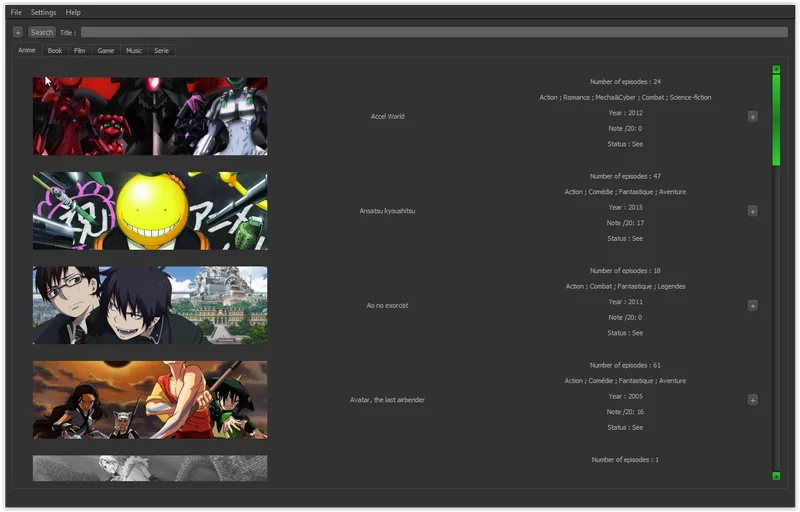The height and width of the screenshot is (512, 800).
Task: Switch to the Film tab
Action: coord(80,50)
